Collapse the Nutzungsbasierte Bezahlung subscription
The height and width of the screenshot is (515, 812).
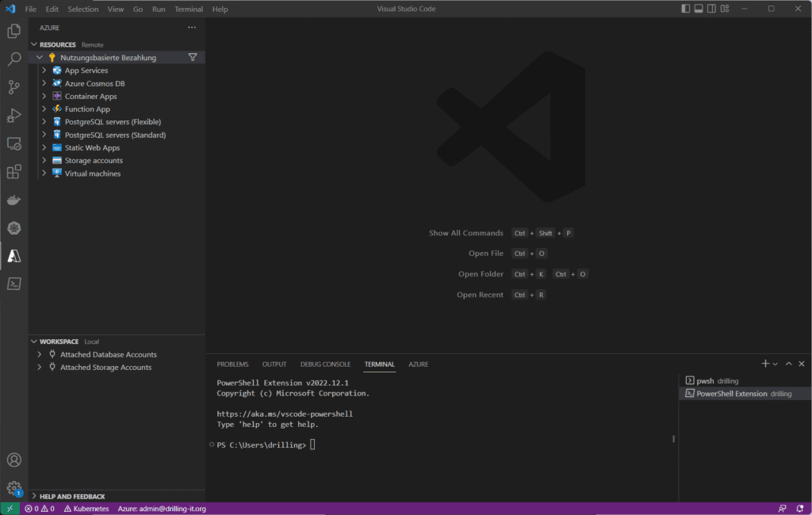[x=40, y=58]
